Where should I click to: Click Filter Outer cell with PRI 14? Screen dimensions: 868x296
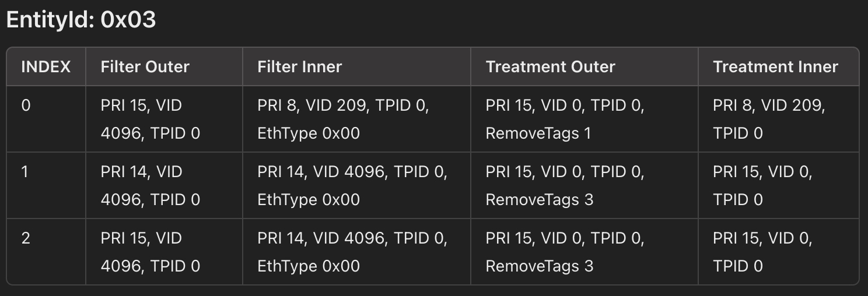tap(164, 185)
